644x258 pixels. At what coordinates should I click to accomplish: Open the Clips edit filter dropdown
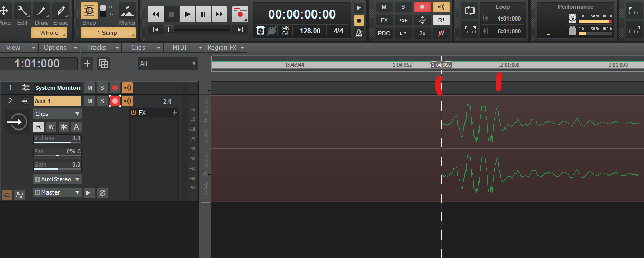(58, 114)
